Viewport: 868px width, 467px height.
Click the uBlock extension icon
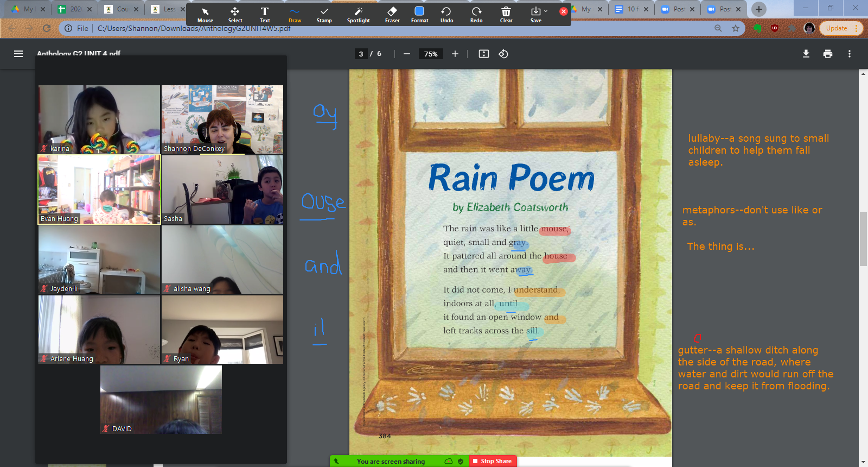pyautogui.click(x=775, y=28)
